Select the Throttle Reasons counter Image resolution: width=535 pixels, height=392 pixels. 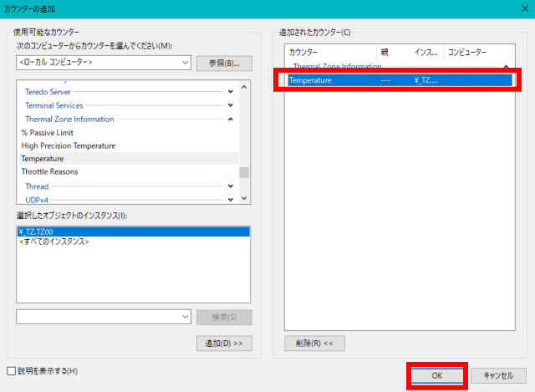[x=49, y=171]
